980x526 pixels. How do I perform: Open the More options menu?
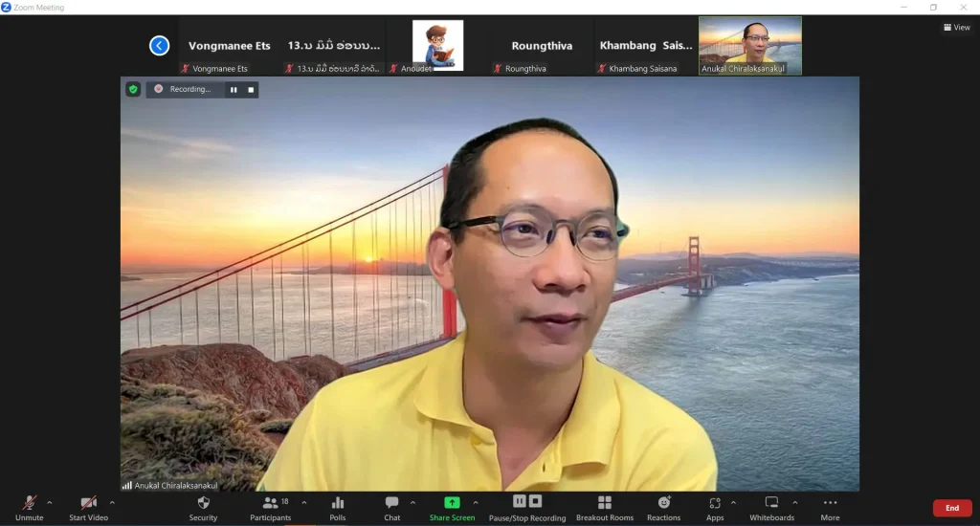click(830, 508)
